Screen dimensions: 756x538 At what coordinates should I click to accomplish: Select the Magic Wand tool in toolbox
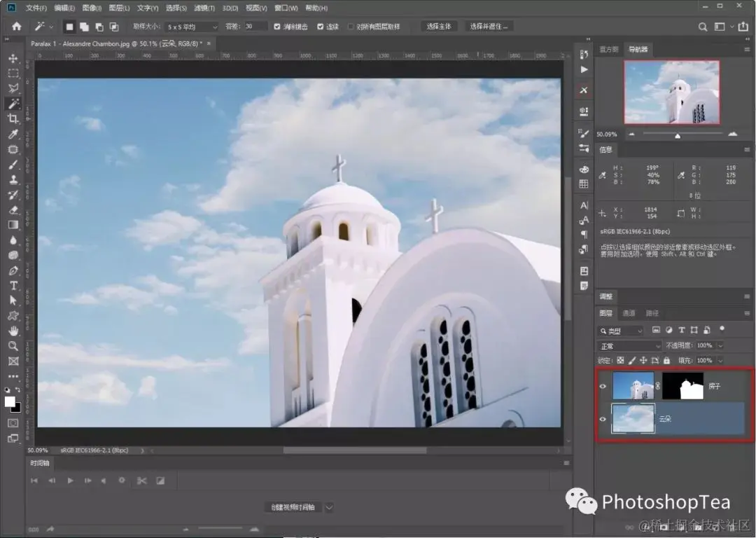[x=13, y=103]
